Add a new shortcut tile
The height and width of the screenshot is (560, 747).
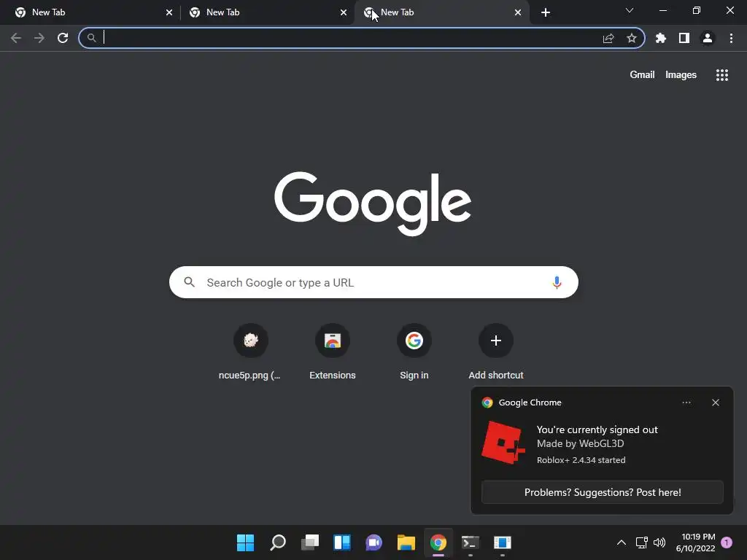[x=496, y=352]
